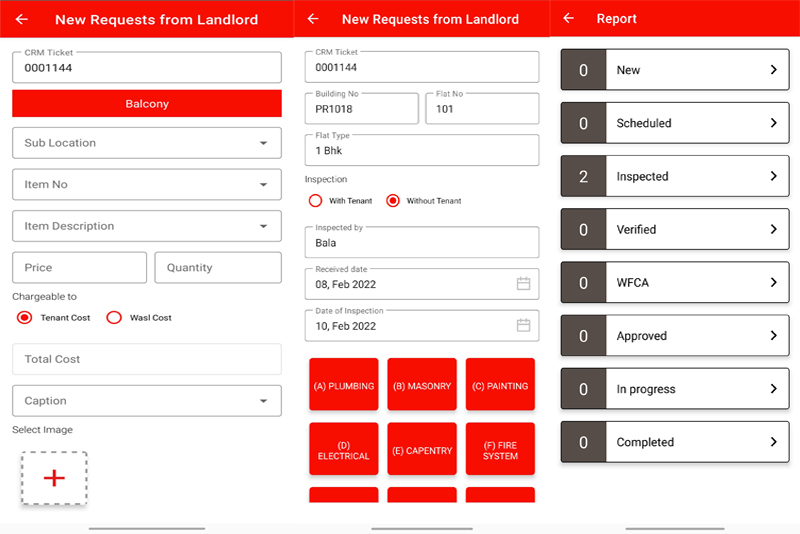Open Verified report chevron
800x534 pixels.
[x=773, y=230]
